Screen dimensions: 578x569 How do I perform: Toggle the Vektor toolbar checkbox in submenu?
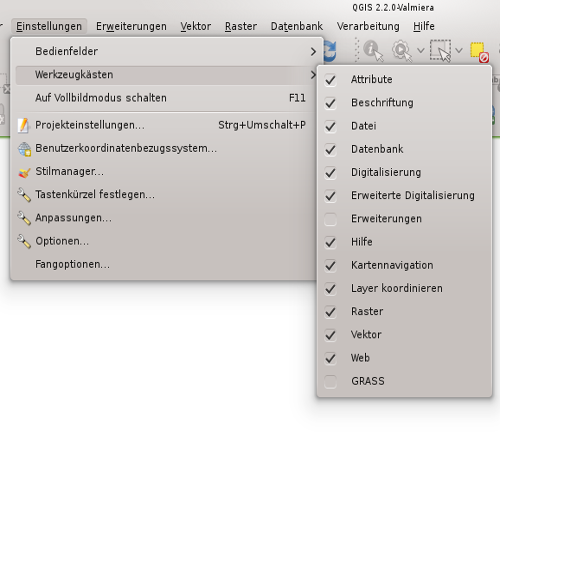330,335
